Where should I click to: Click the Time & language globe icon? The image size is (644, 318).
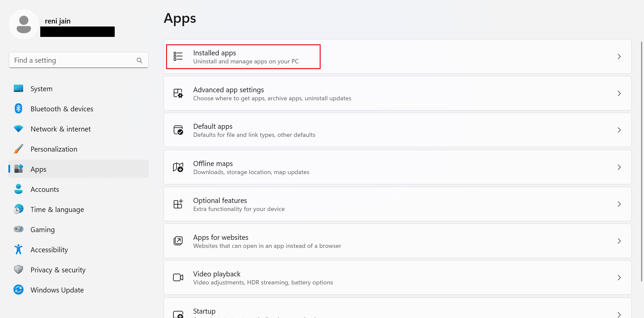[x=18, y=209]
